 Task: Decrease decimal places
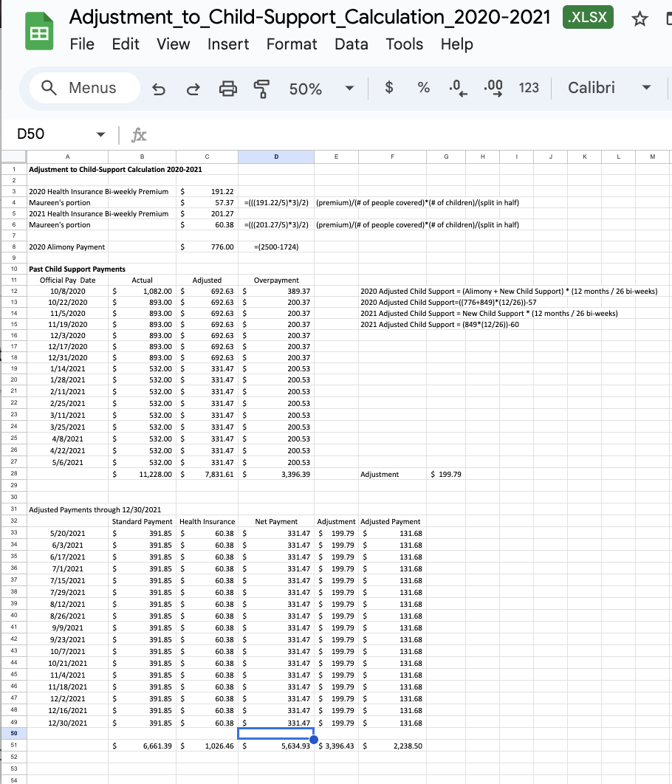pos(458,88)
